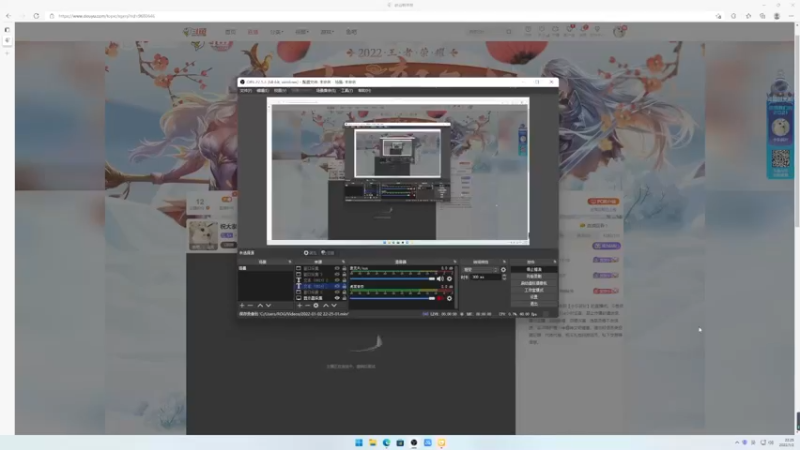Image resolution: width=800 pixels, height=450 pixels.
Task: Open settings gear for the Mic/Aux audio channel
Action: point(449,279)
